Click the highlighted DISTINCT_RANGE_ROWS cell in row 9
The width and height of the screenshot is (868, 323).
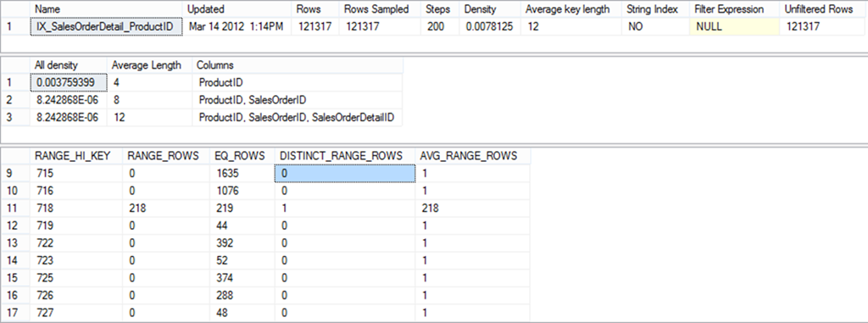click(345, 174)
